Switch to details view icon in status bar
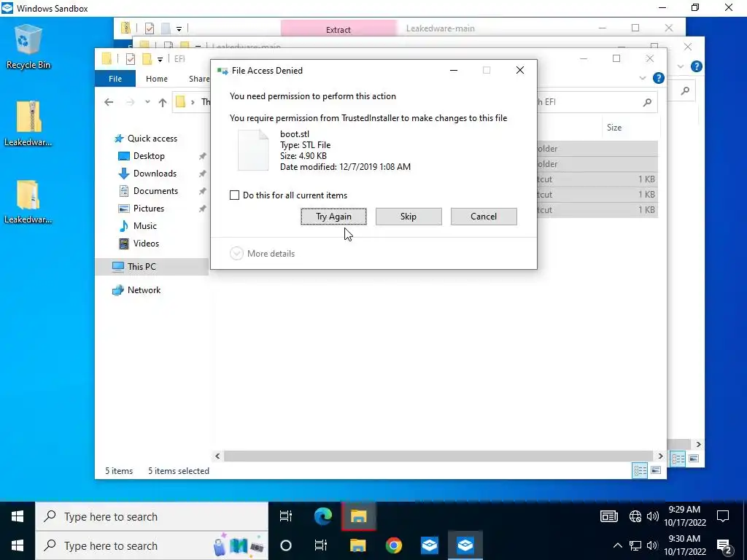The image size is (747, 560). click(x=640, y=470)
